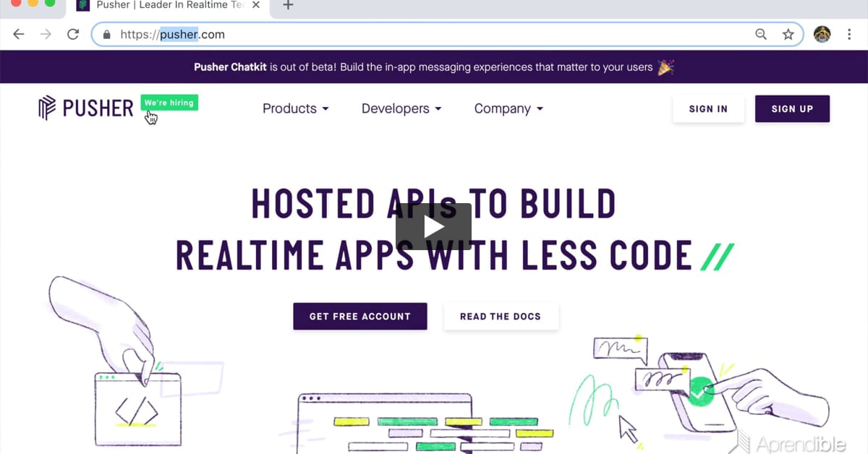Click the green macOS maximize button
868x454 pixels.
coord(50,4)
